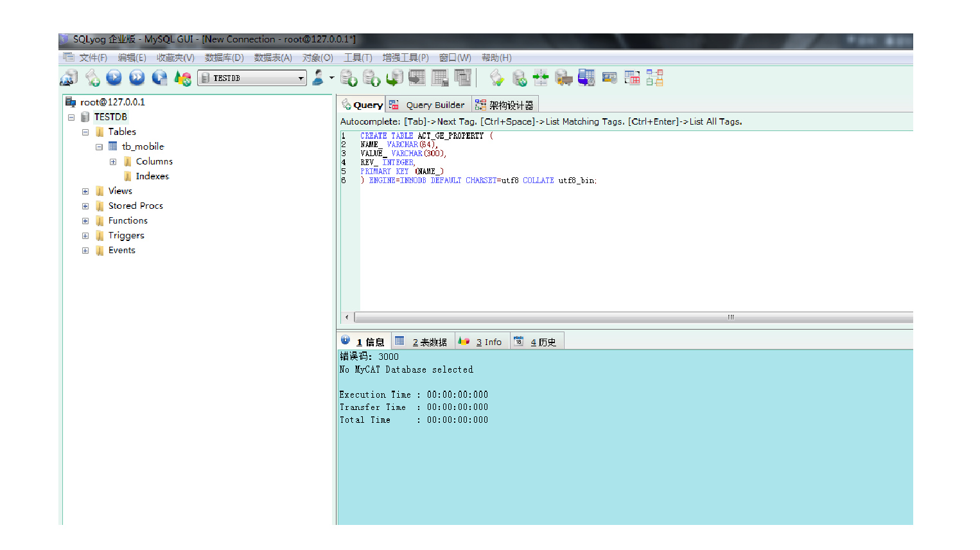
Task: Expand the Events folder
Action: tap(85, 251)
